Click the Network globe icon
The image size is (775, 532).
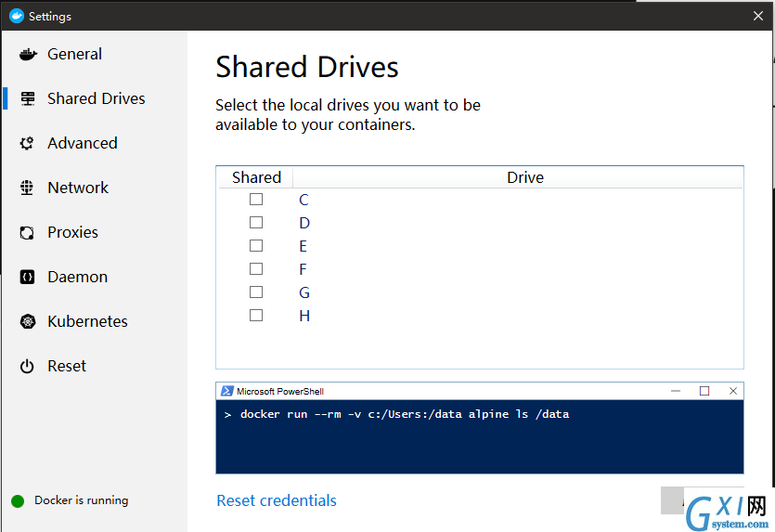coord(27,188)
